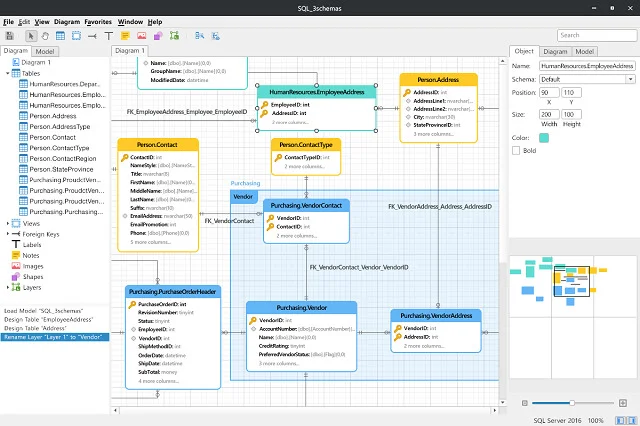This screenshot has width=640, height=426.
Task: Switch to Diagram tab in right panel
Action: pyautogui.click(x=555, y=51)
